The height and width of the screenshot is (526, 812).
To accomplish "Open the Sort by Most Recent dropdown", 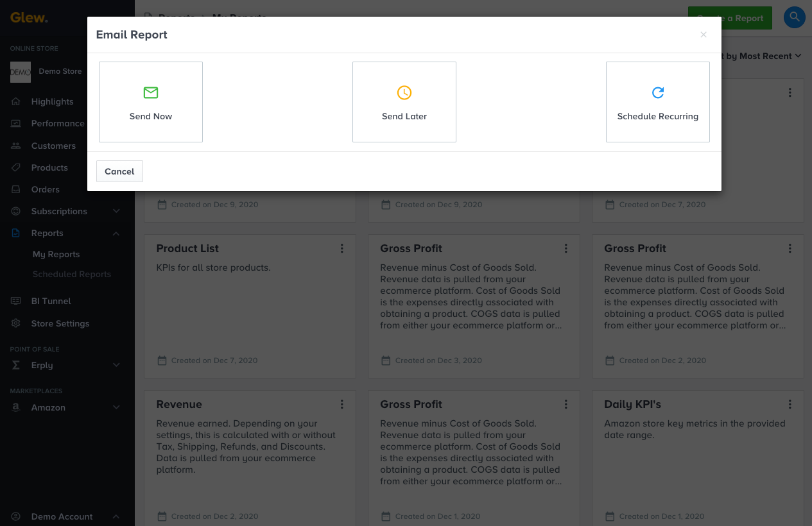I will click(763, 56).
